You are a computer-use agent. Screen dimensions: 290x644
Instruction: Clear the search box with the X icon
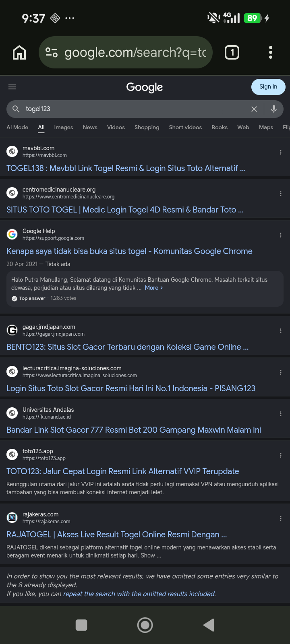click(x=254, y=109)
